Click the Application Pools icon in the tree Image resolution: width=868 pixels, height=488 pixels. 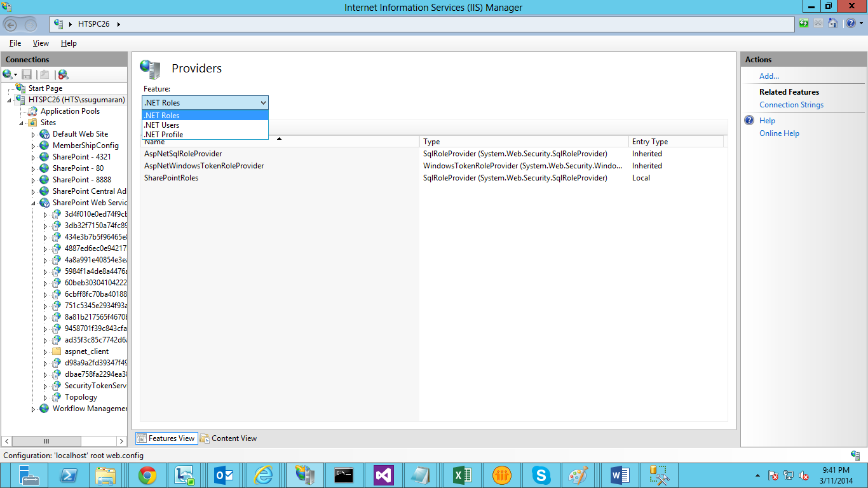[32, 111]
